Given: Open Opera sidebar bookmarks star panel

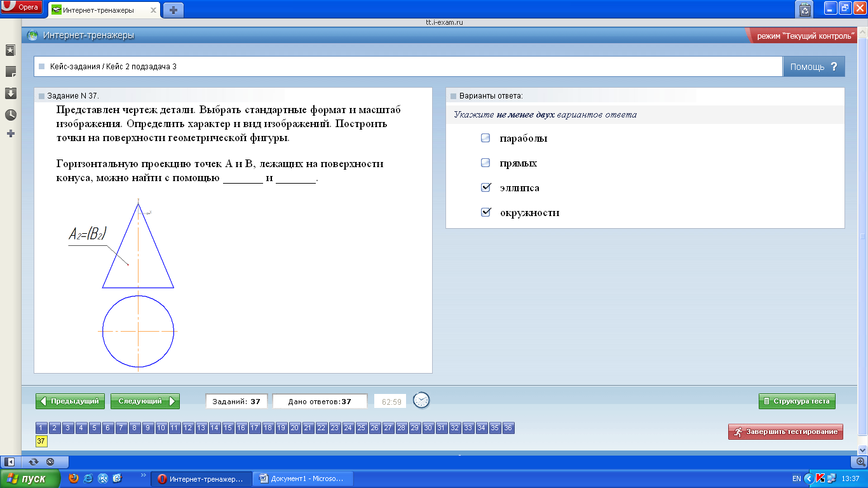Looking at the screenshot, I should [x=10, y=50].
